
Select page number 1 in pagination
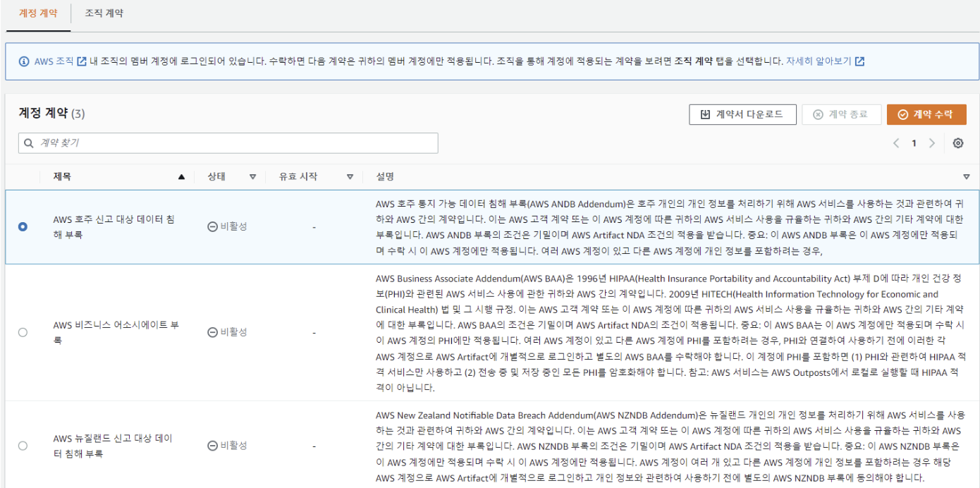point(914,143)
